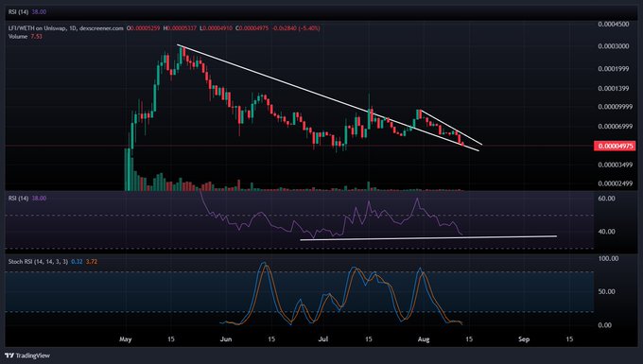Screen dimensions: 643x364
Task: Click the 0.0004500 price axis label
Action: point(613,25)
